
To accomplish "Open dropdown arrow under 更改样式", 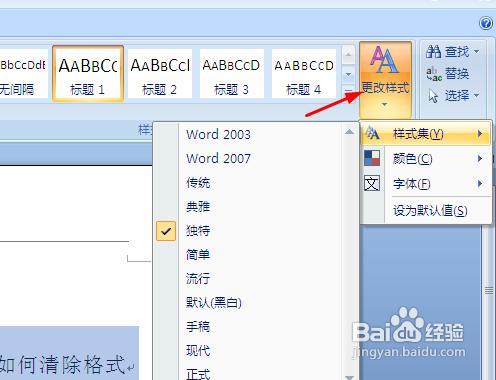I will [x=384, y=105].
